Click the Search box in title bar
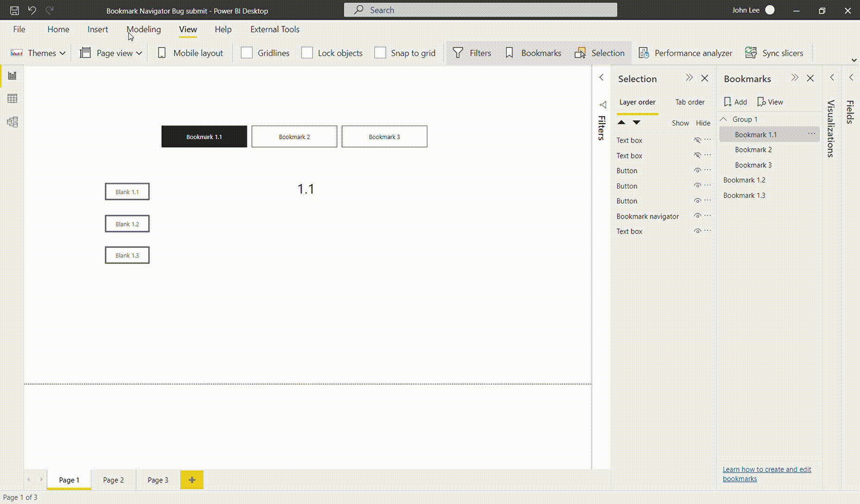Viewport: 860px width, 504px height. [x=481, y=10]
